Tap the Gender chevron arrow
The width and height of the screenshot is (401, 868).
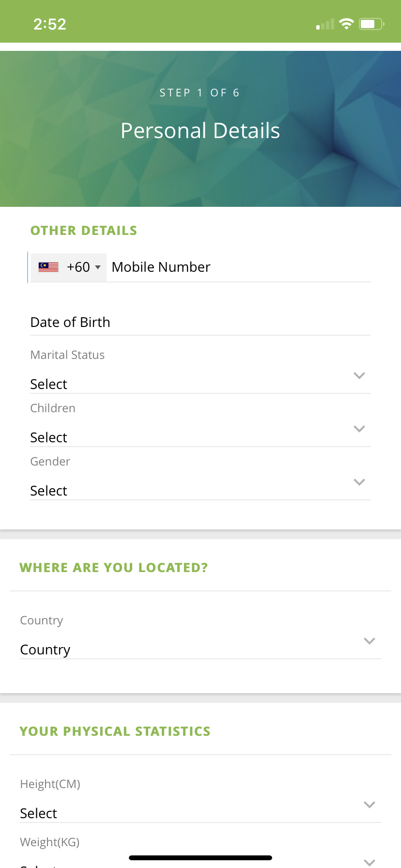(x=359, y=482)
